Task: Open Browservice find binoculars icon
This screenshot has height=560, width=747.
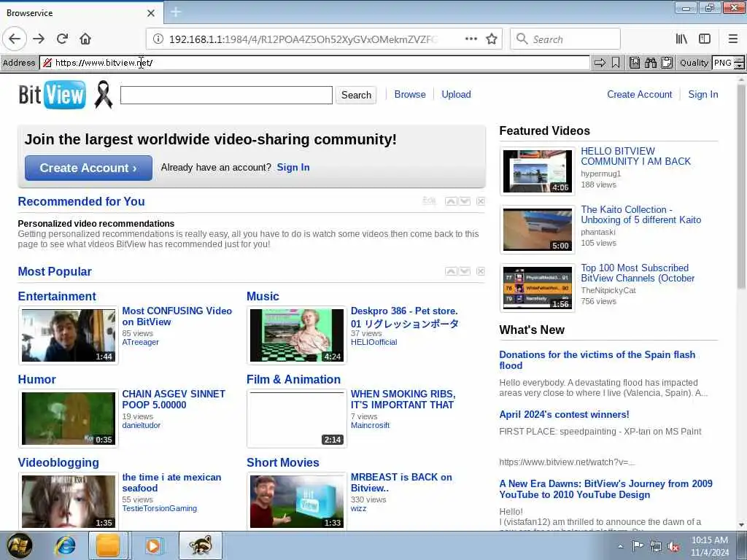Action: click(650, 63)
